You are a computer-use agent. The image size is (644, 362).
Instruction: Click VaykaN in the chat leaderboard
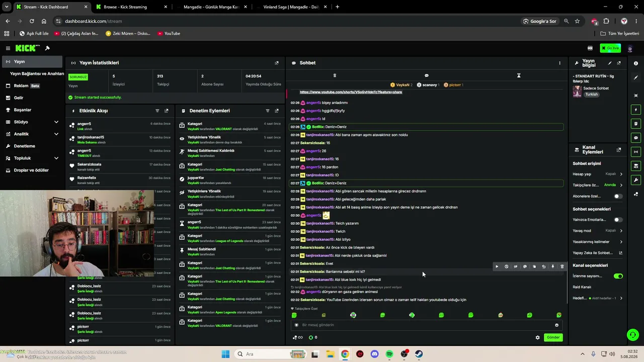coord(401,85)
